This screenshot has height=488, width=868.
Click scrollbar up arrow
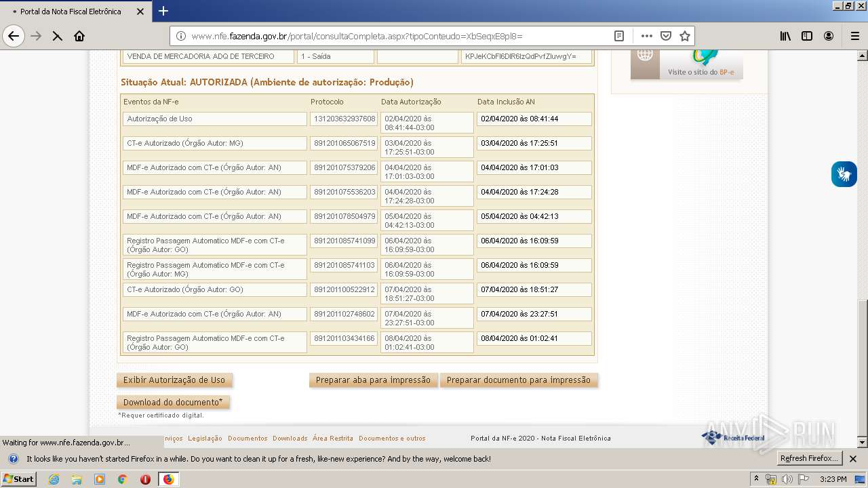tap(863, 55)
